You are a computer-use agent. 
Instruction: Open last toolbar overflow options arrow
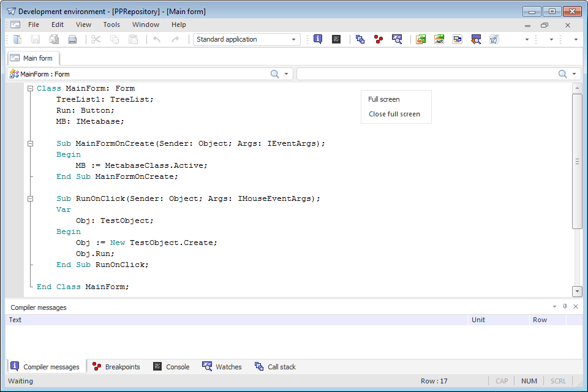576,39
